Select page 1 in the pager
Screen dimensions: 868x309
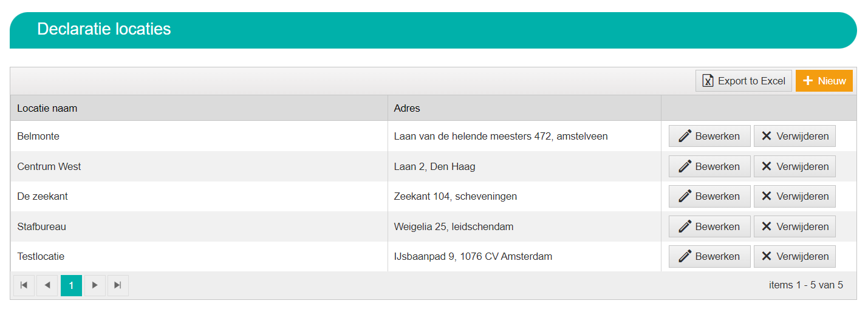tap(71, 285)
